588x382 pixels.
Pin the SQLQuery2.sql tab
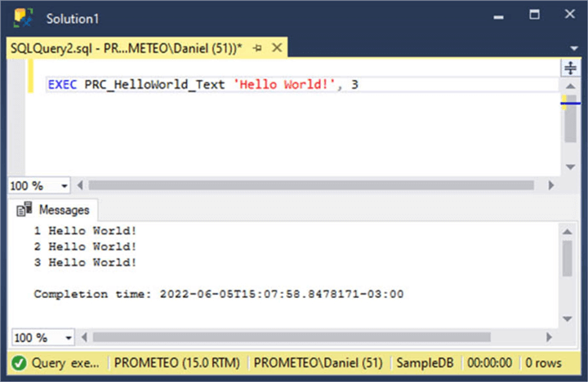coord(257,48)
